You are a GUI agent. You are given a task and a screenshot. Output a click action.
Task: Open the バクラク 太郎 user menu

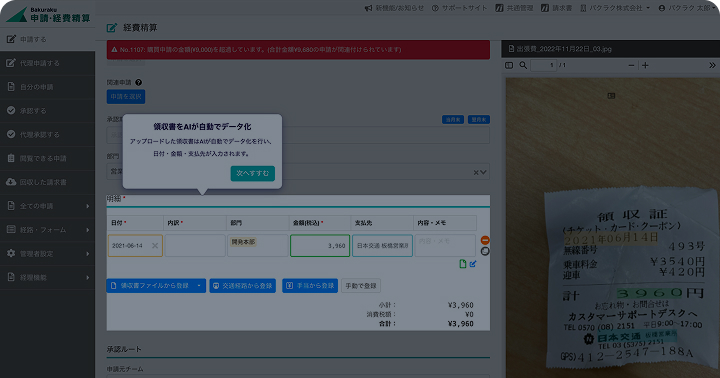pyautogui.click(x=687, y=8)
